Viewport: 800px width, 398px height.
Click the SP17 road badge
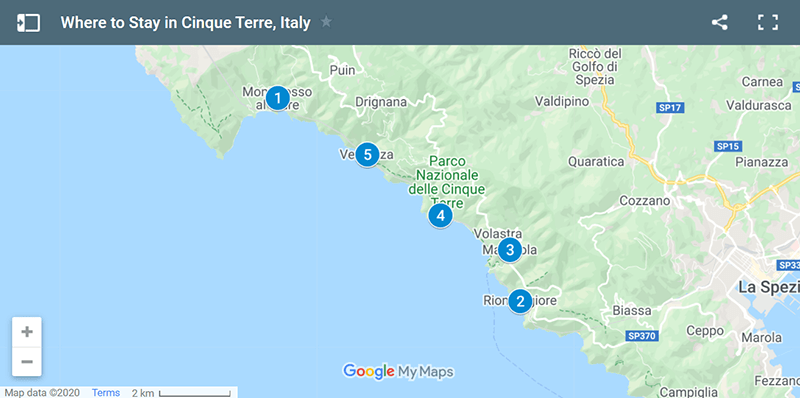point(670,108)
